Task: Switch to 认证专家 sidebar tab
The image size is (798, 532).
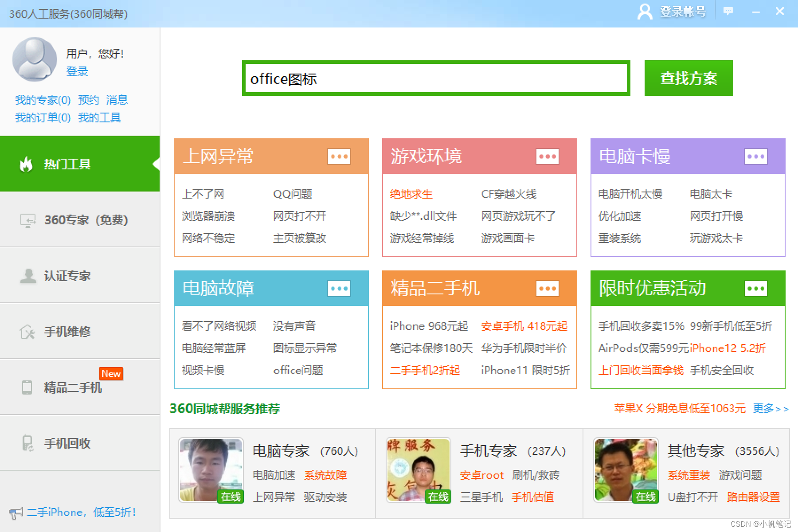Action: click(x=80, y=276)
